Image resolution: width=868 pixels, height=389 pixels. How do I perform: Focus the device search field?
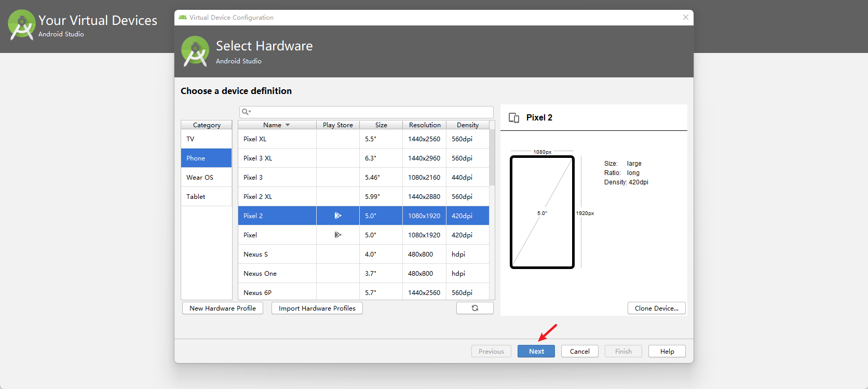(x=367, y=112)
